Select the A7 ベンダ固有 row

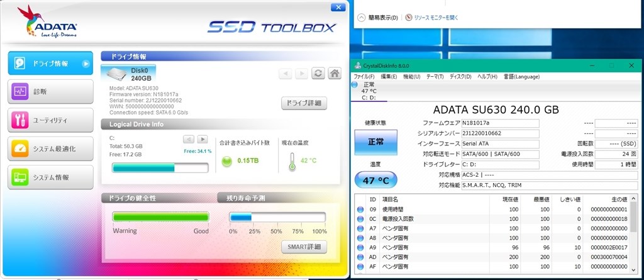click(492, 228)
